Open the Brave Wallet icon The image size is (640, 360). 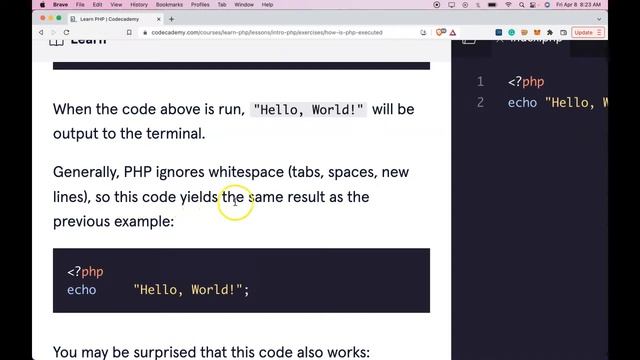(x=563, y=32)
